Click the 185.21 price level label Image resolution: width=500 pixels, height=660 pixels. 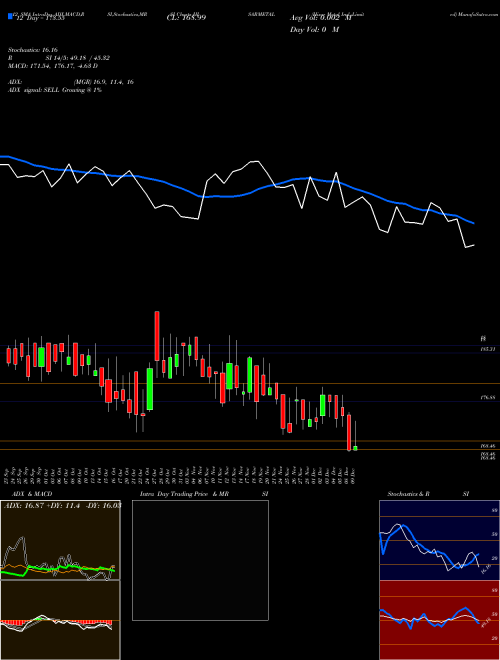click(489, 349)
